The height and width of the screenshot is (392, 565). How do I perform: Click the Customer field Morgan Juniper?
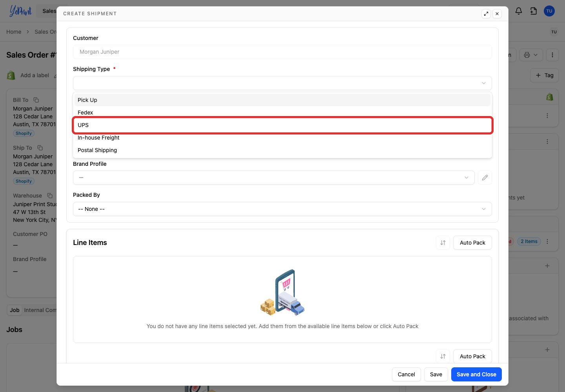coord(282,52)
